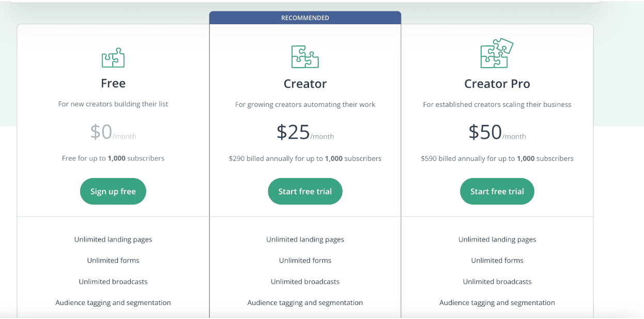Click 'Unlimited landing pages' in Free column
This screenshot has height=319, width=644.
[x=113, y=240]
